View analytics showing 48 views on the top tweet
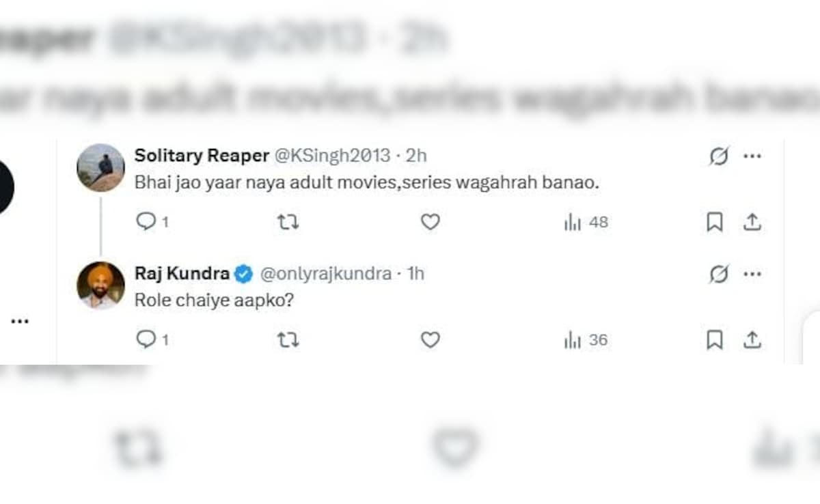The height and width of the screenshot is (504, 820). [x=584, y=222]
